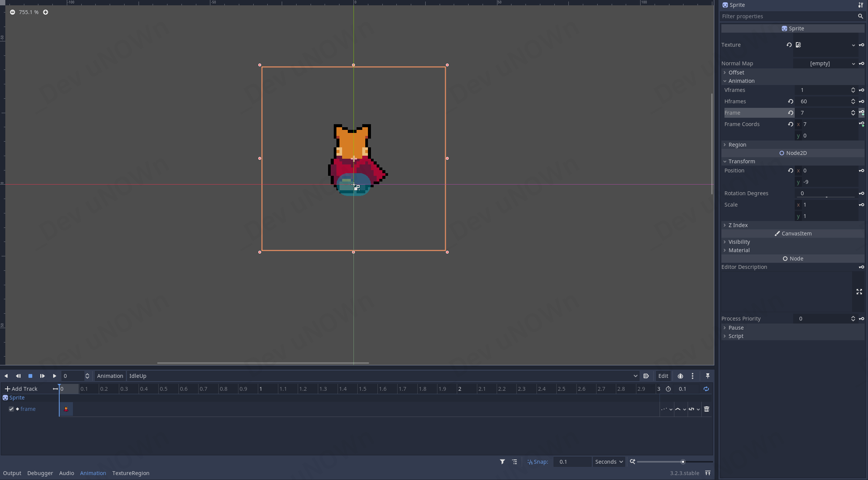Collapse the Animation section in inspector

(x=741, y=81)
